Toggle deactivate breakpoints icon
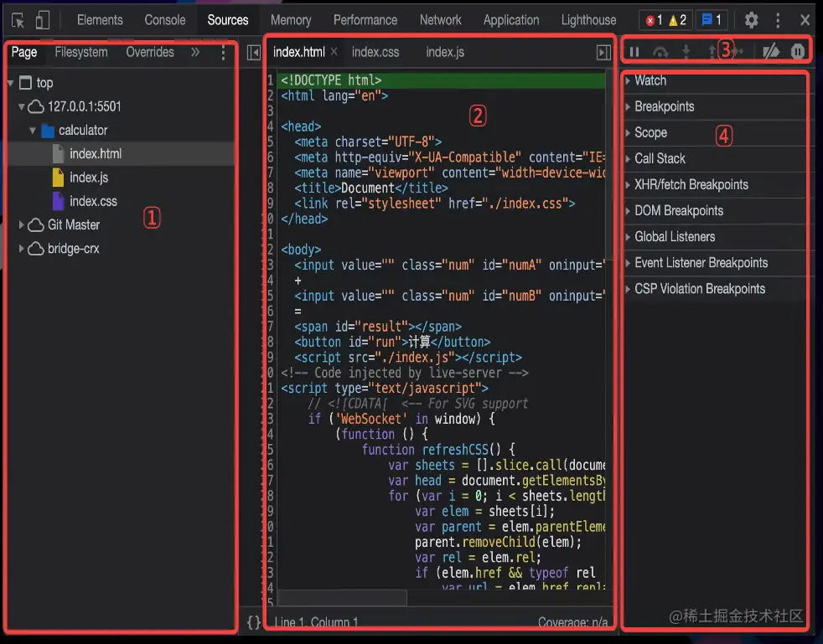 (770, 52)
